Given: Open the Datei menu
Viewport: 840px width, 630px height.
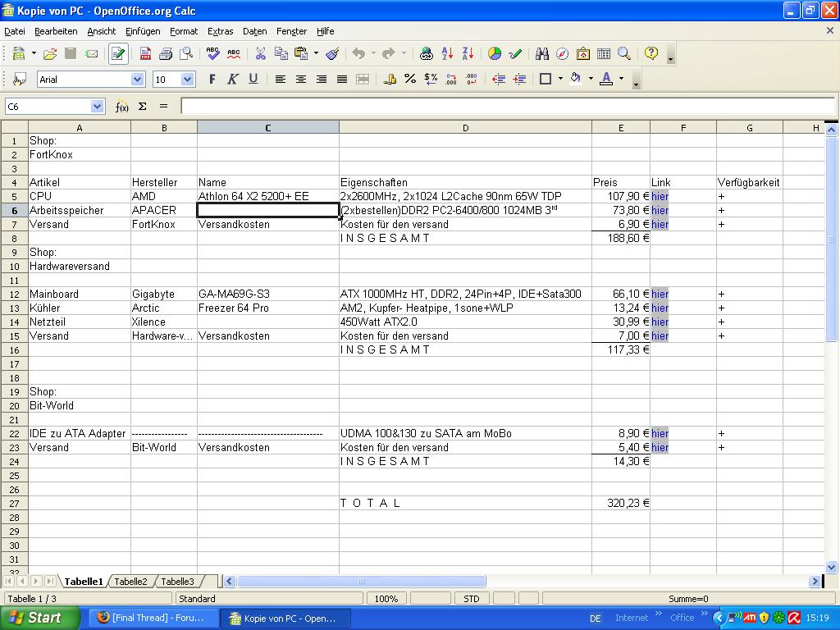Looking at the screenshot, I should (x=15, y=32).
